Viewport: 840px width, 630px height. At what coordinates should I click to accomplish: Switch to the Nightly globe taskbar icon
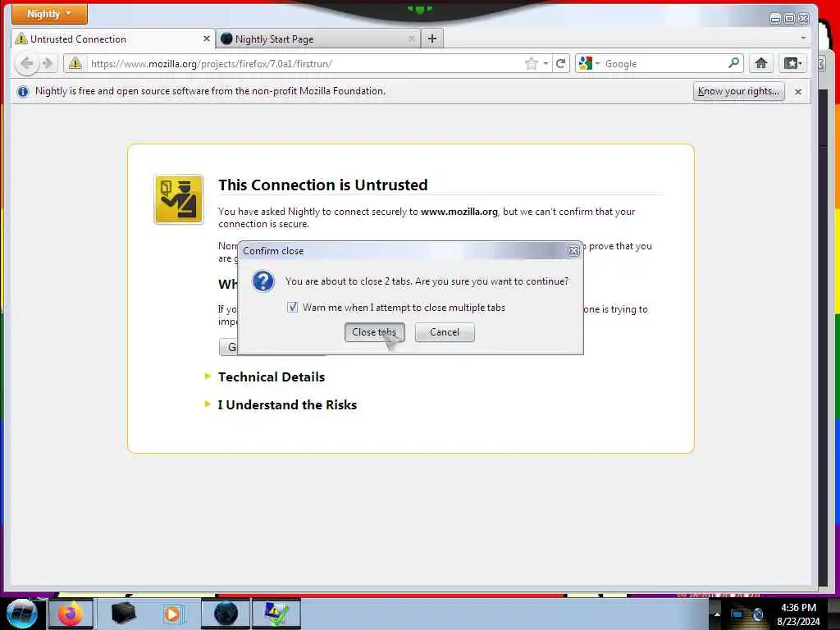(226, 614)
